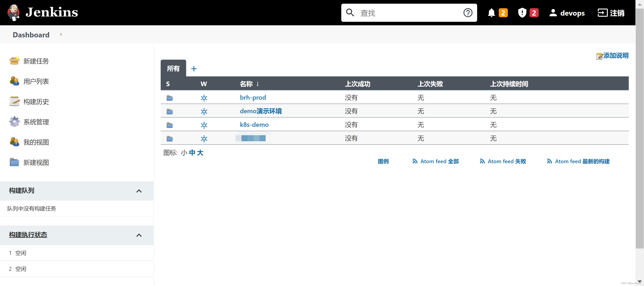Viewport: 644px width, 286px height.
Task: Click 构建历史 notepad icon
Action: pyautogui.click(x=14, y=101)
